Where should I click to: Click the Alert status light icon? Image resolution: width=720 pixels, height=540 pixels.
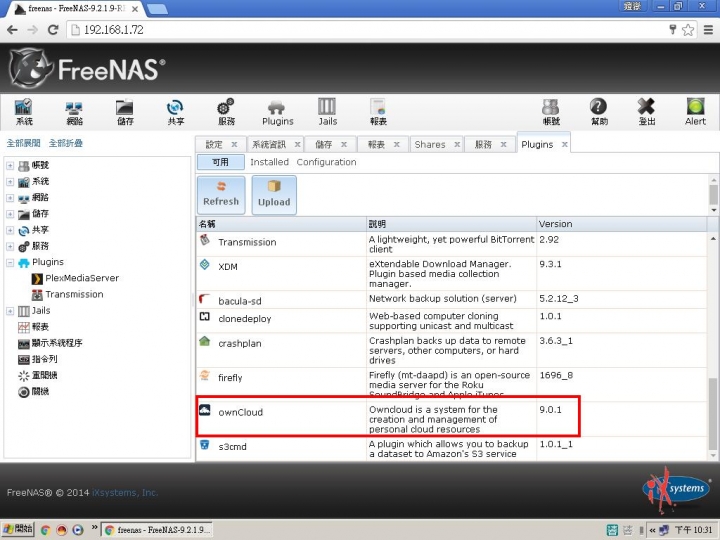[695, 112]
